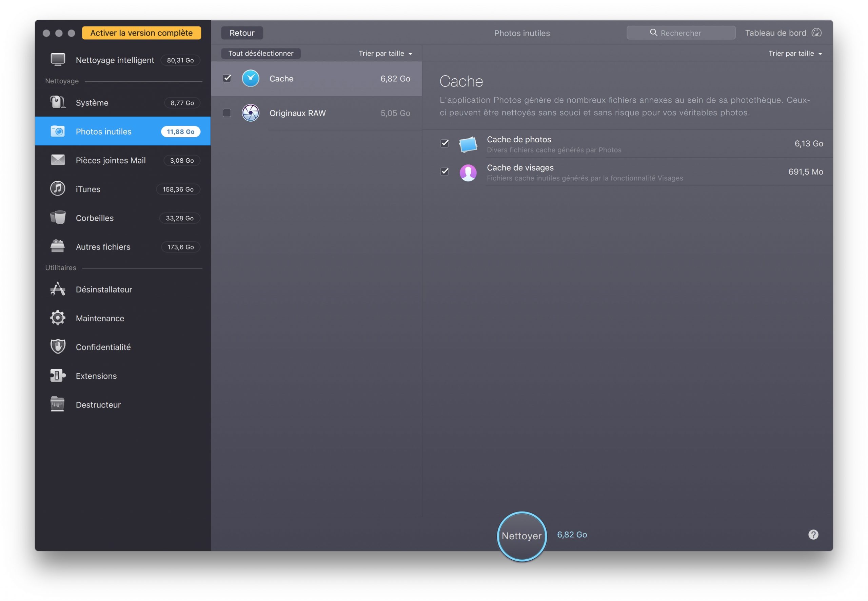The width and height of the screenshot is (868, 601).
Task: Uncheck the Cache de visages checkbox
Action: pos(445,172)
